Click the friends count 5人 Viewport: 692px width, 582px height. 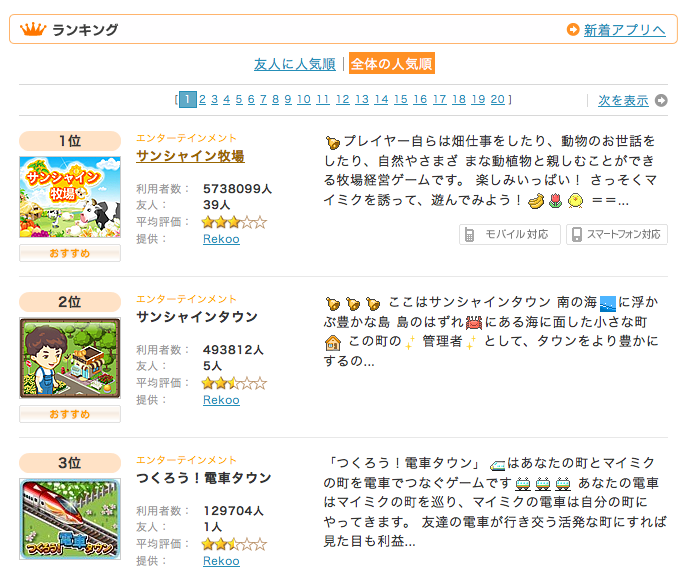[x=212, y=366]
